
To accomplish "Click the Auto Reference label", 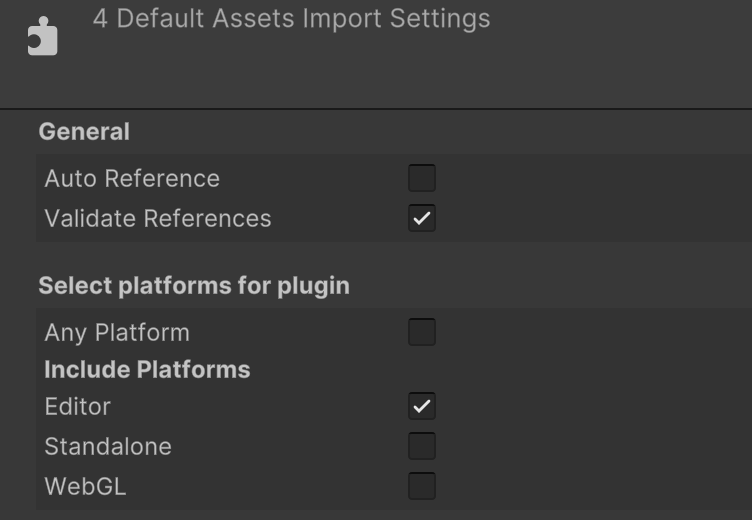I will 132,178.
